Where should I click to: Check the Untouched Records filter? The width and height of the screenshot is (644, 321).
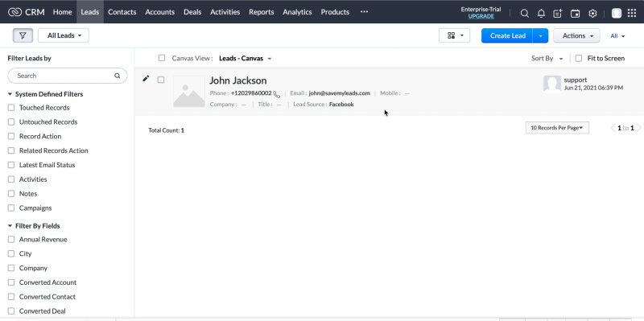11,122
